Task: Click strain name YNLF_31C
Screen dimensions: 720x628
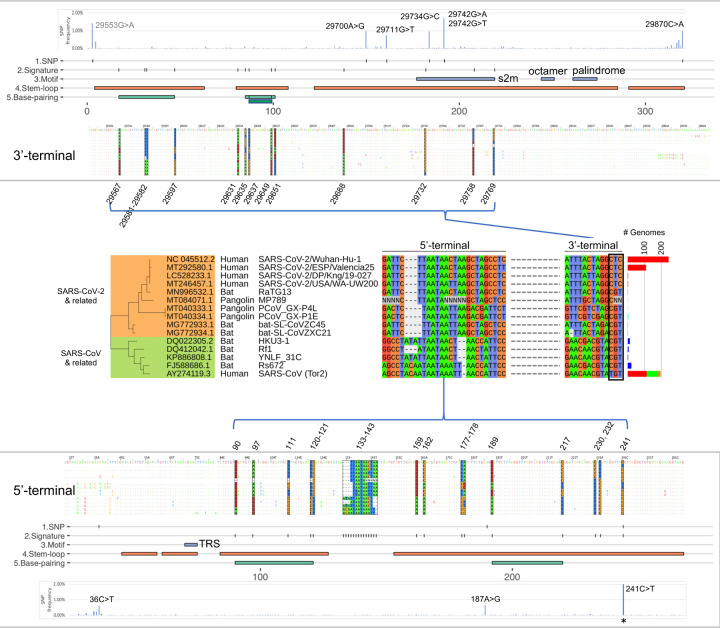Action: pyautogui.click(x=280, y=358)
